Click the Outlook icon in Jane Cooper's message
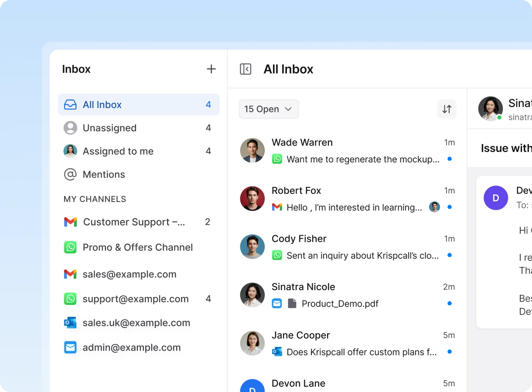532x392 pixels. [277, 351]
